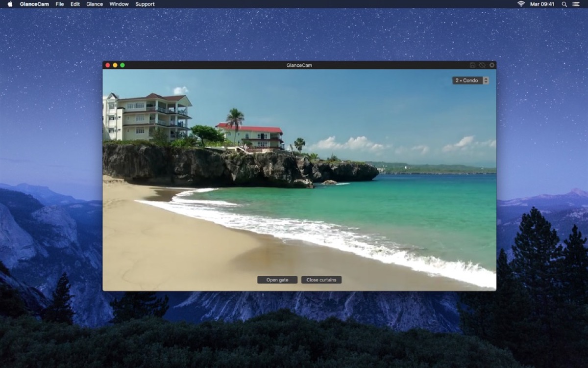Open Spotlight search magnifier icon
This screenshot has width=588, height=368.
[564, 4]
